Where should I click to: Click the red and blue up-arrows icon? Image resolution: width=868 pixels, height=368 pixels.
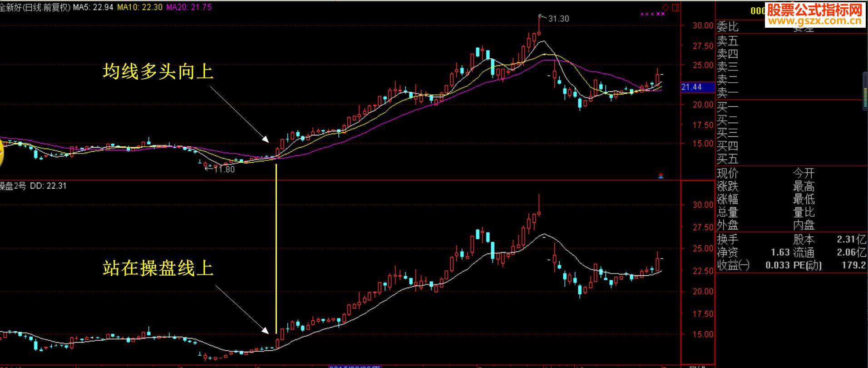[661, 176]
